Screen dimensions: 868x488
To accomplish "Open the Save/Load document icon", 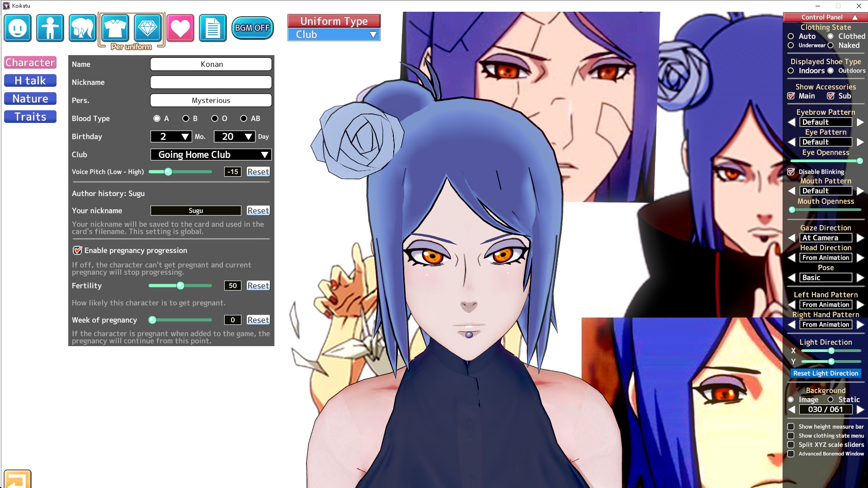I will coord(213,28).
